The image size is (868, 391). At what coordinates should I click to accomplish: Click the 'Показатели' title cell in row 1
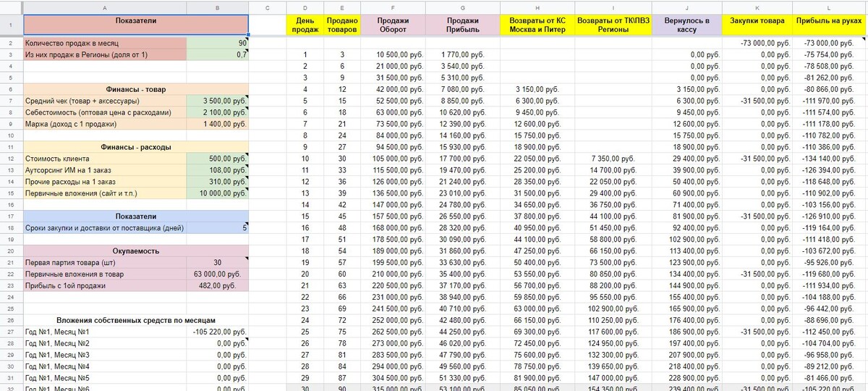tap(137, 25)
